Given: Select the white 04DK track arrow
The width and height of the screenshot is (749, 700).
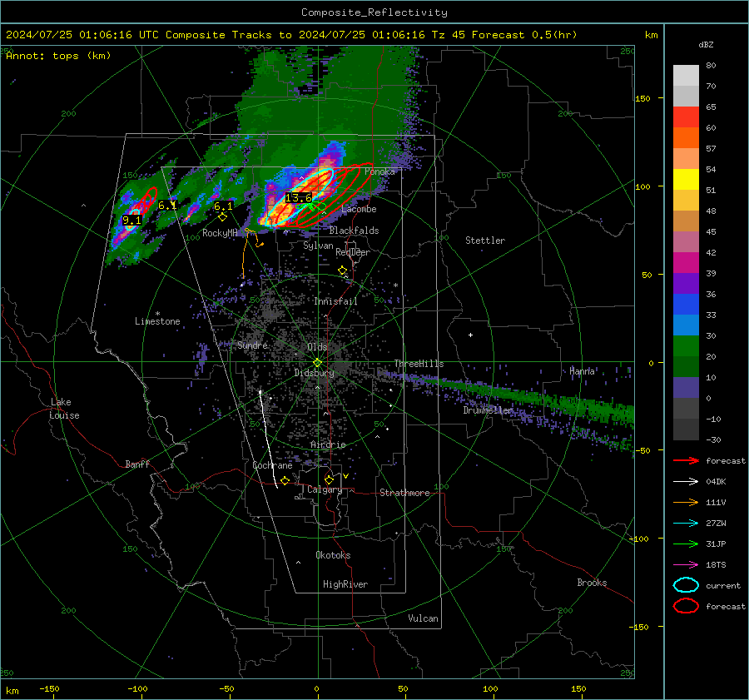Looking at the screenshot, I should [x=686, y=482].
